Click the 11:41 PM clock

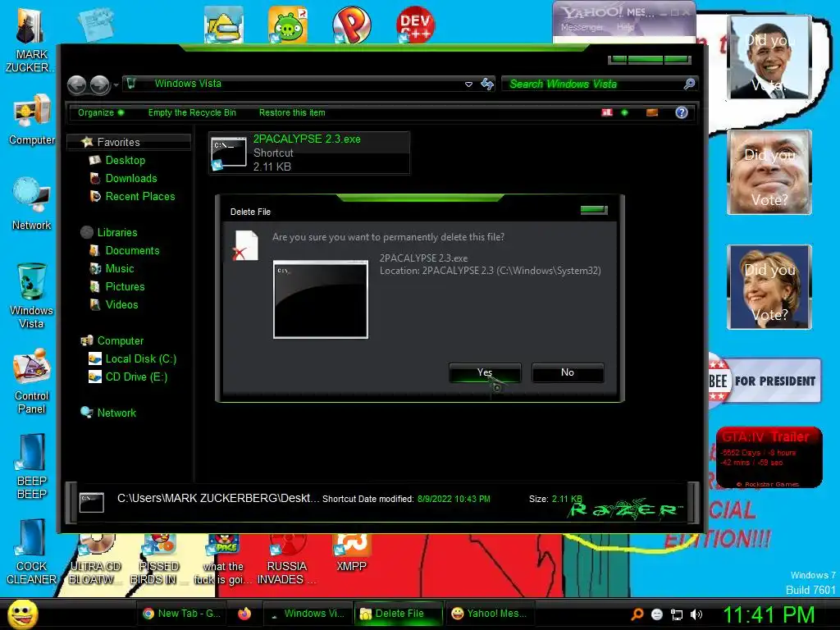769,614
